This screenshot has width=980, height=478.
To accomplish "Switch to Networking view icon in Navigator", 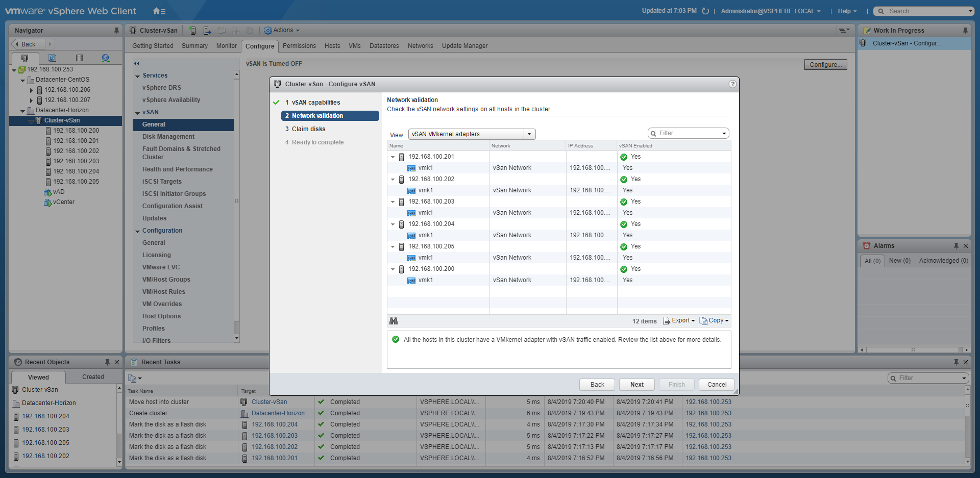I will click(106, 58).
